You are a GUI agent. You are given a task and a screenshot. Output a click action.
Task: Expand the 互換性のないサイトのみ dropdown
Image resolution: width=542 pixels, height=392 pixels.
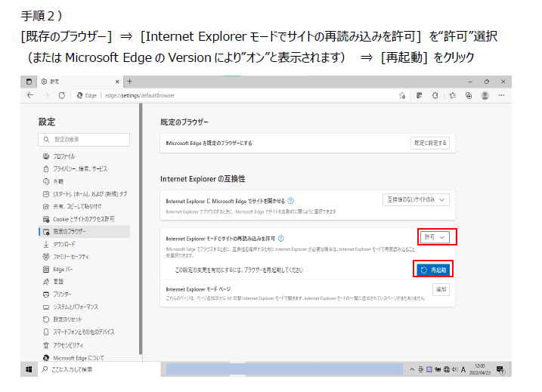click(417, 199)
